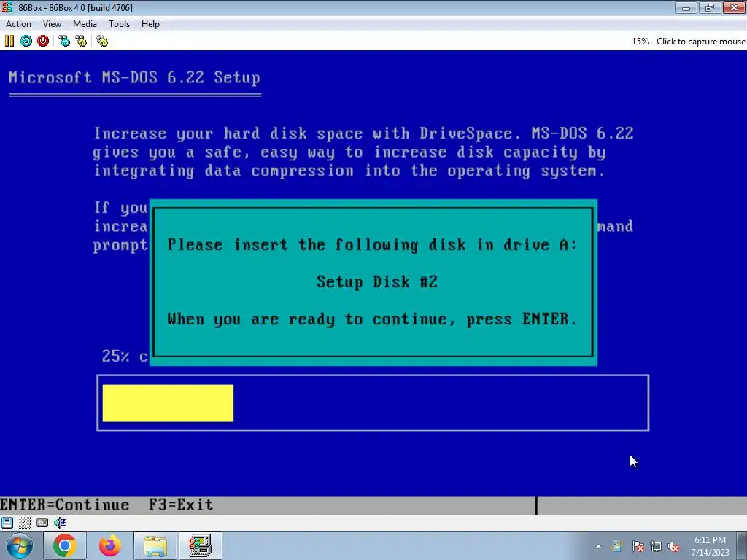Open the Media menu

[85, 24]
